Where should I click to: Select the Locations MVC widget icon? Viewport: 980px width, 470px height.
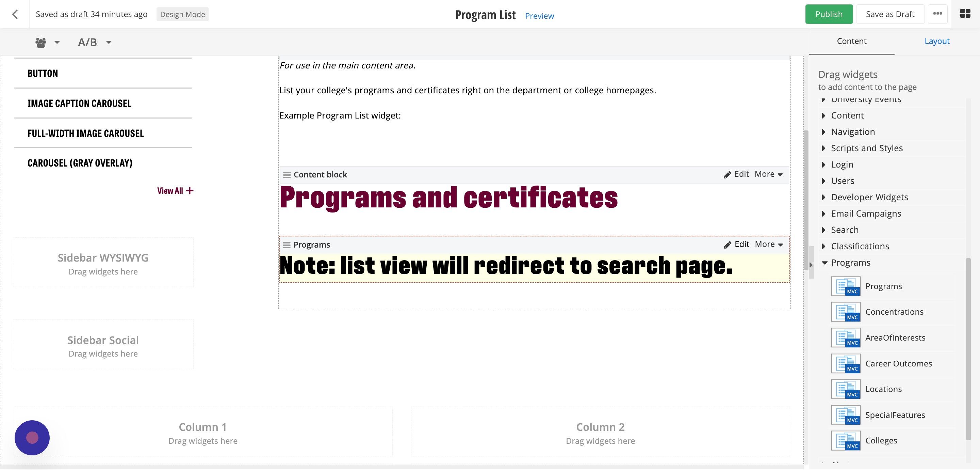(846, 389)
